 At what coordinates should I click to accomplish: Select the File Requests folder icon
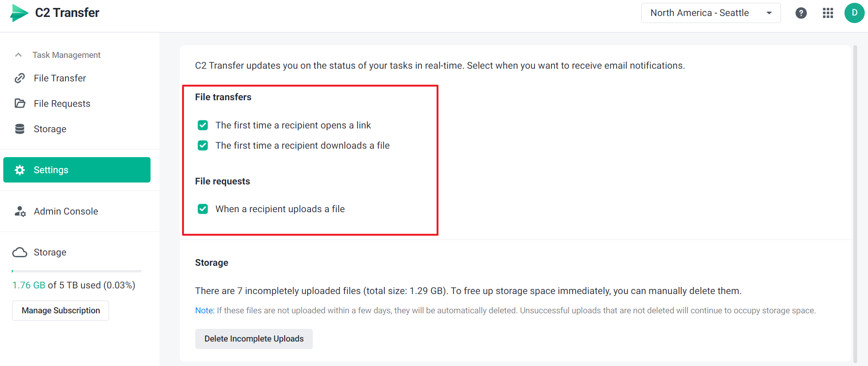pos(19,103)
